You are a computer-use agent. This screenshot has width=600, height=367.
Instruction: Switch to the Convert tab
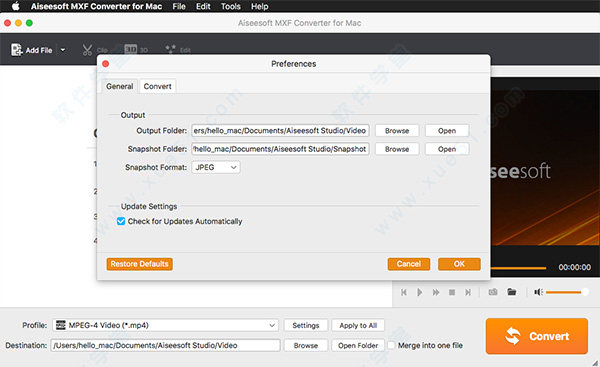tap(157, 86)
